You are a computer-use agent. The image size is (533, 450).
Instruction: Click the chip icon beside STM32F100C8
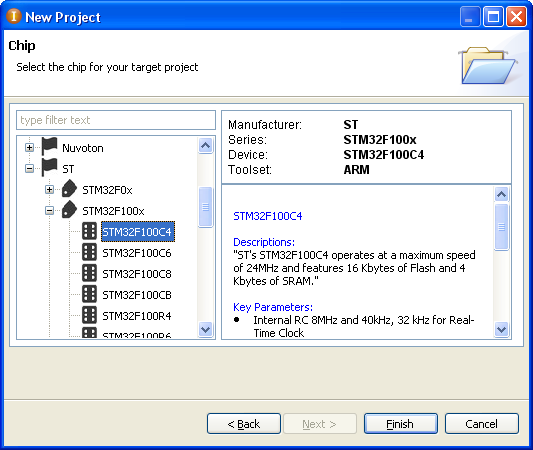pos(89,273)
